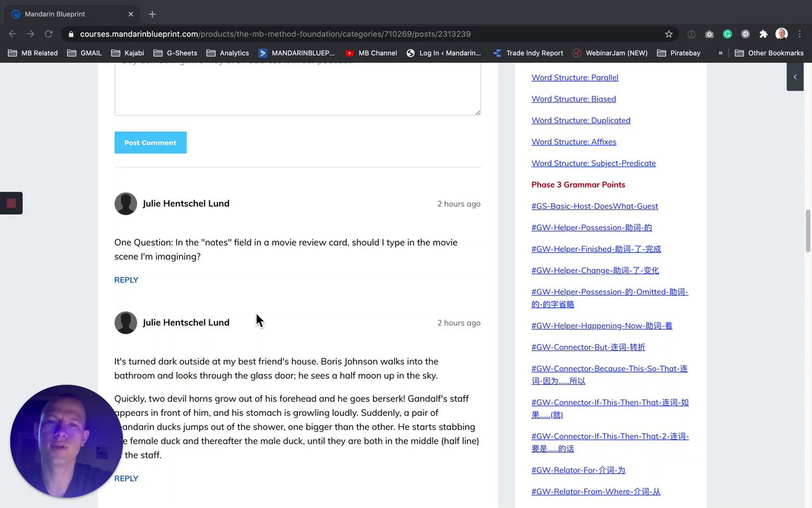Reply to the Boris Johnson story comment
812x508 pixels.
126,479
